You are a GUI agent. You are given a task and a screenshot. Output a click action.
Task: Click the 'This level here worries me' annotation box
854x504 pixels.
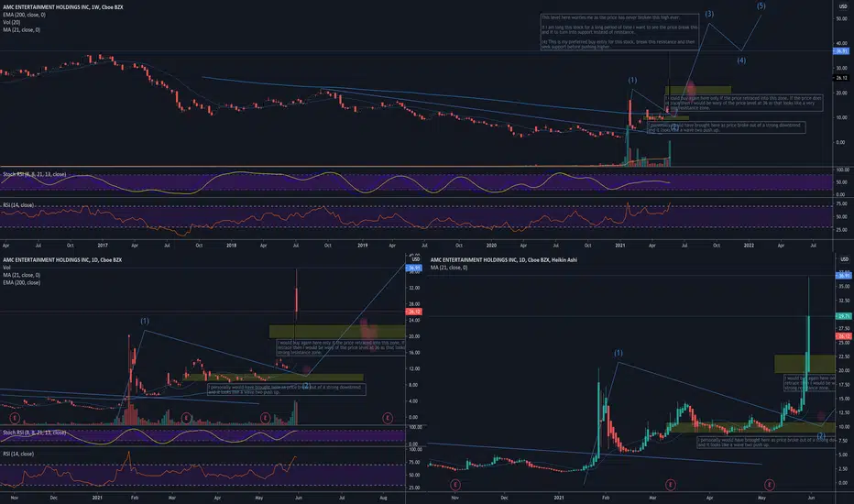point(619,32)
